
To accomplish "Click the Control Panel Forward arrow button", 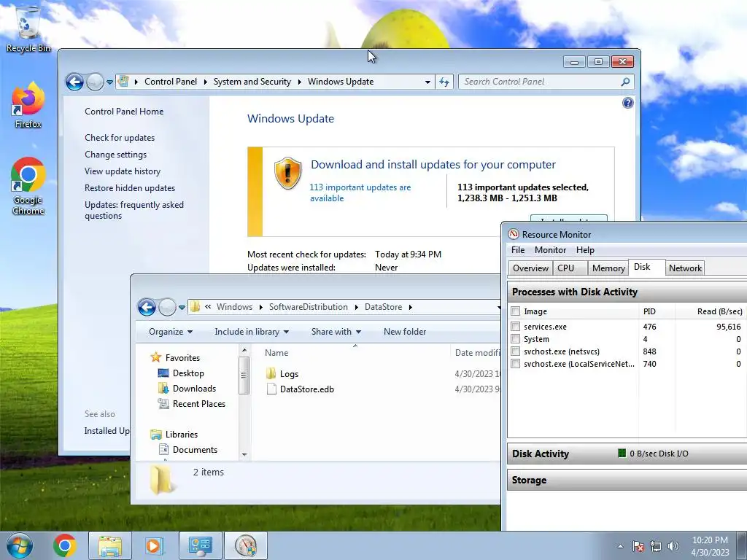I will click(x=96, y=82).
